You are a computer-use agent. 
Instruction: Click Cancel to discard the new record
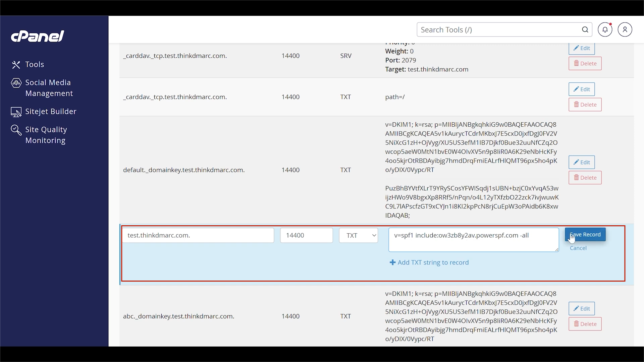(578, 248)
